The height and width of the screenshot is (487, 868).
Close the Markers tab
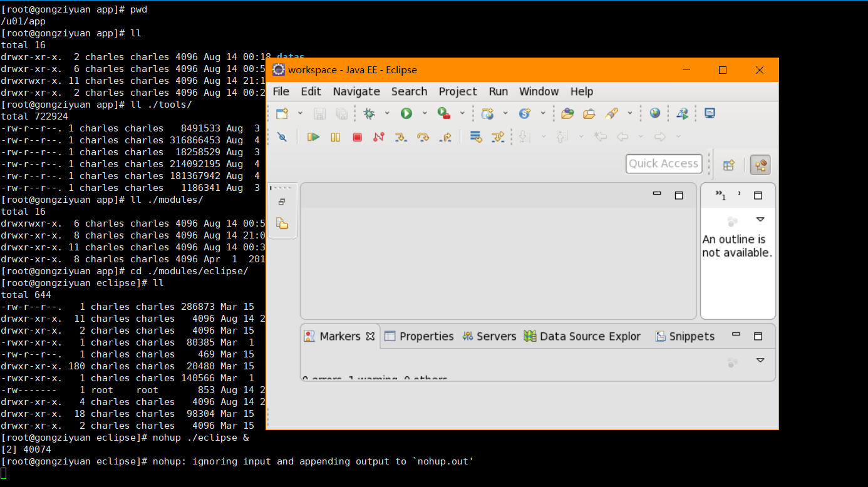[x=370, y=336]
